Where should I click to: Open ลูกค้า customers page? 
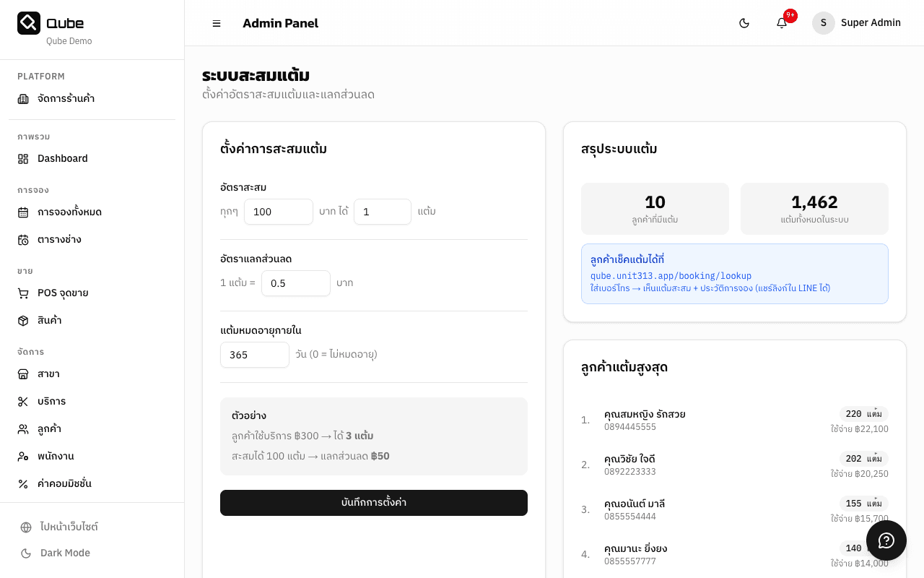49,429
